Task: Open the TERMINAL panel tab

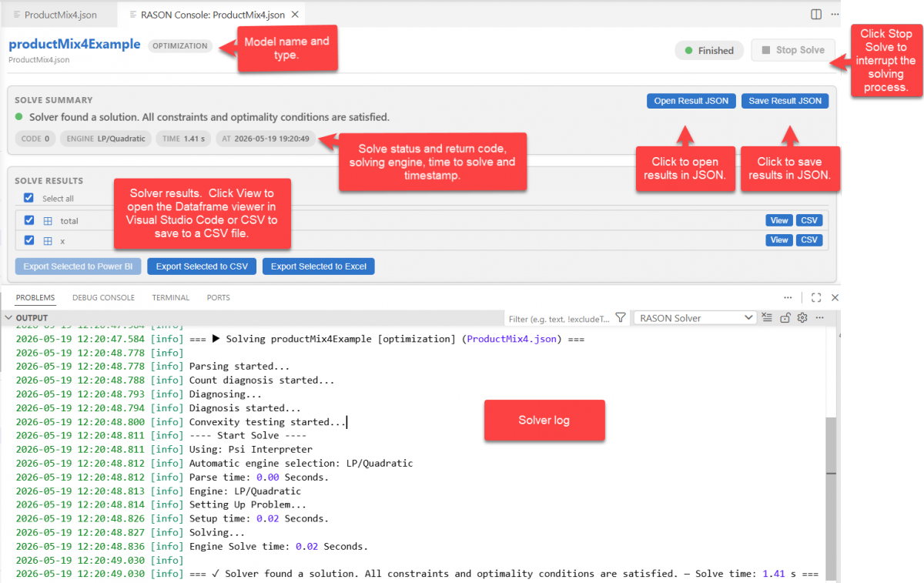Action: [170, 297]
